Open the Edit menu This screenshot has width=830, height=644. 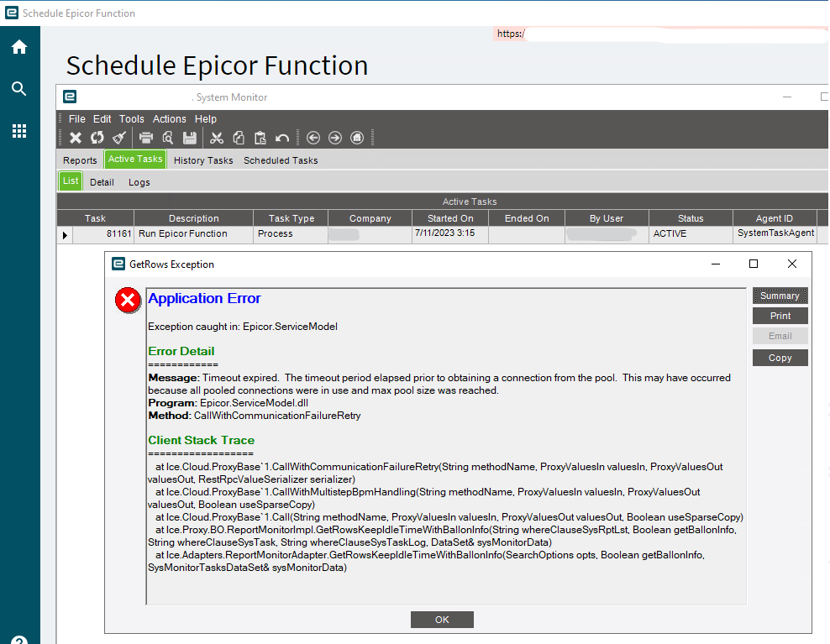(102, 119)
